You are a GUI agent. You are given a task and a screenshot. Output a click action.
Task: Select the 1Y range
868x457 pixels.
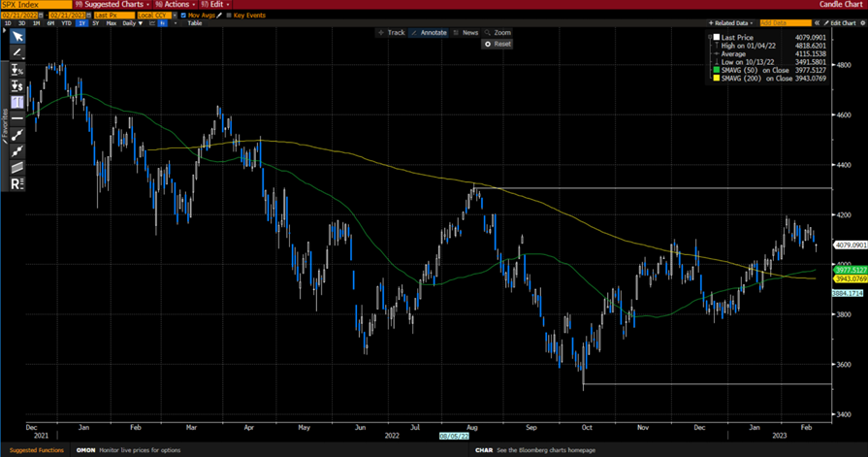81,23
